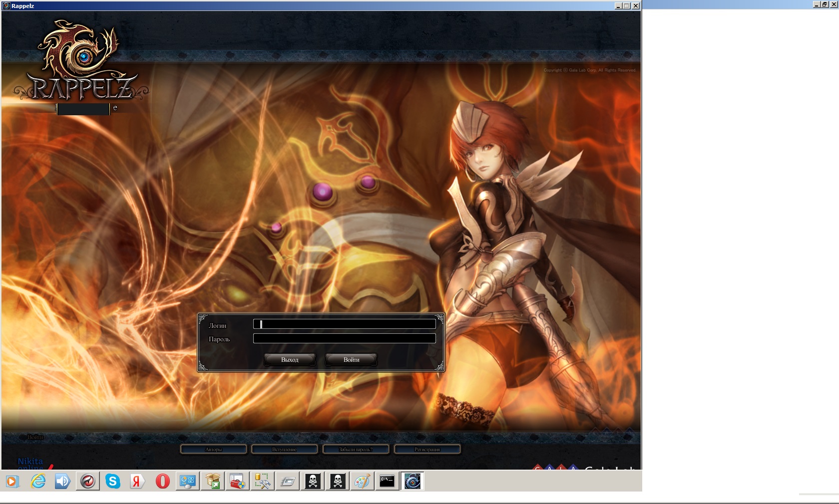Open the Авторы credits button

[213, 449]
